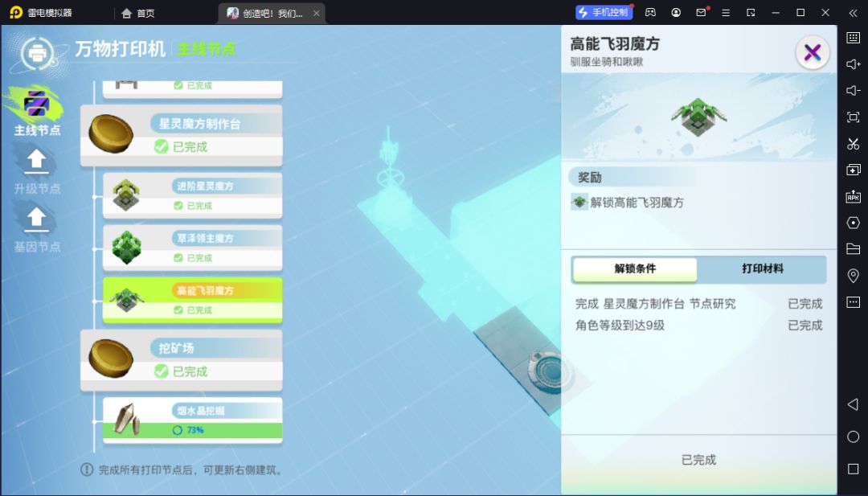Click the 草泽领主魔方 green cube icon

pyautogui.click(x=127, y=248)
